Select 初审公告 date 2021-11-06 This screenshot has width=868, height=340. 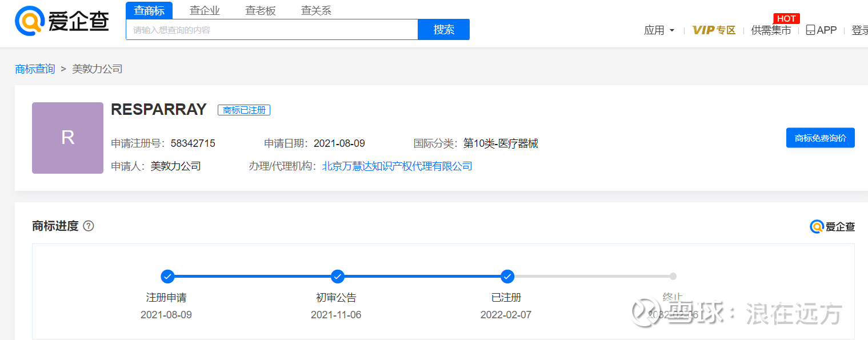tap(336, 315)
